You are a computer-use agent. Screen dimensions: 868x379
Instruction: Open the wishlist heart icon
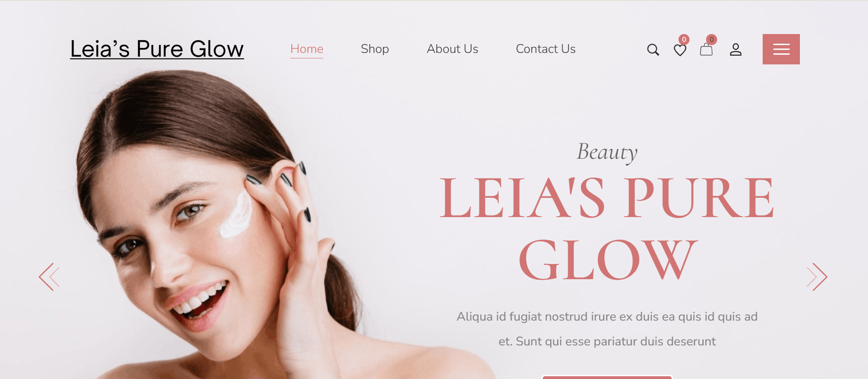[x=680, y=50]
